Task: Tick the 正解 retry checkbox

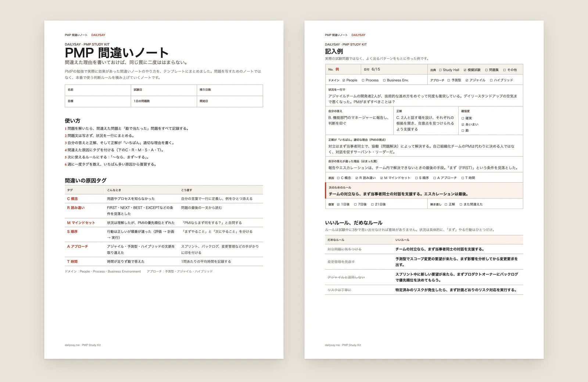Action: (x=446, y=204)
